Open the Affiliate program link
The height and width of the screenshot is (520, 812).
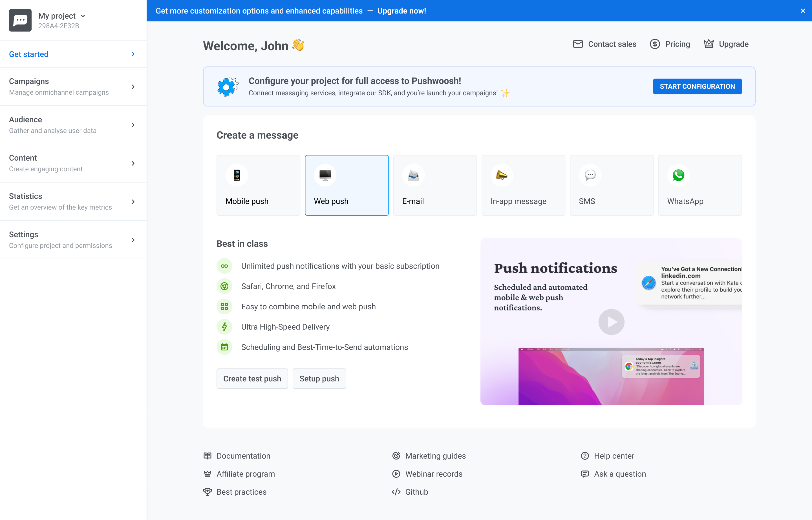tap(246, 474)
